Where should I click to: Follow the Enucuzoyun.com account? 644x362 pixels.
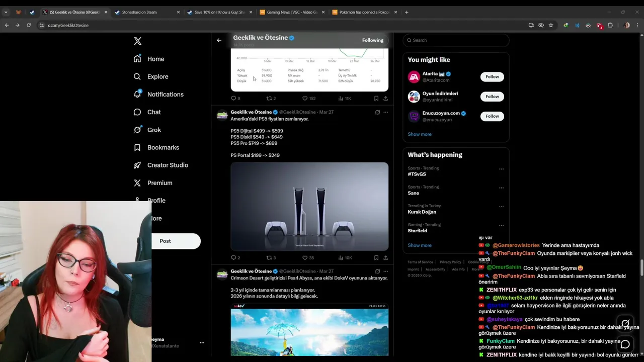pyautogui.click(x=492, y=116)
